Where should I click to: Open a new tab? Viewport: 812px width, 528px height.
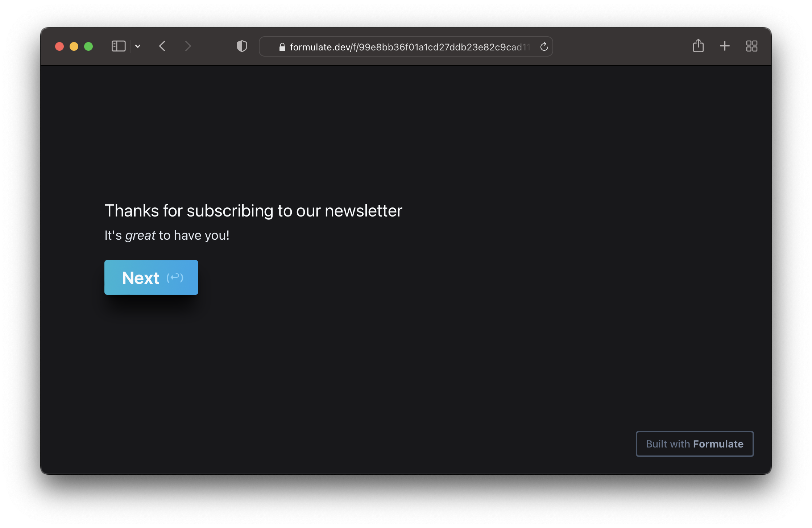point(725,46)
